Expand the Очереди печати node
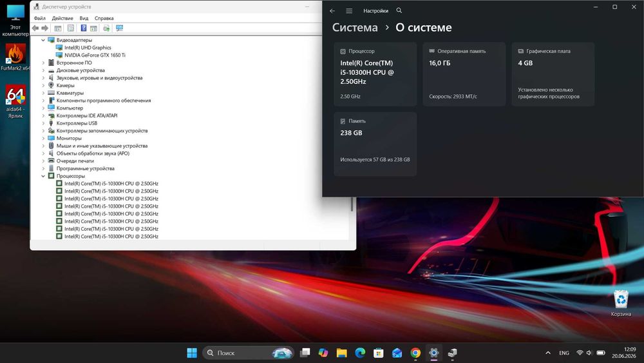The height and width of the screenshot is (363, 644). click(43, 161)
